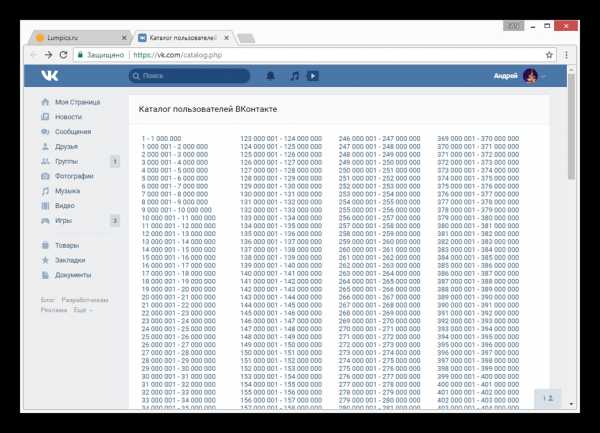The height and width of the screenshot is (433, 600).
Task: Click the Видео film icon in sidebar
Action: (x=45, y=206)
